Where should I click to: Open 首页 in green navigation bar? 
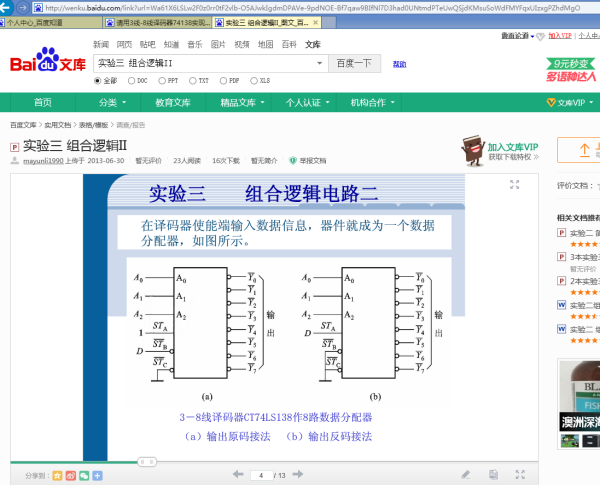tap(43, 103)
